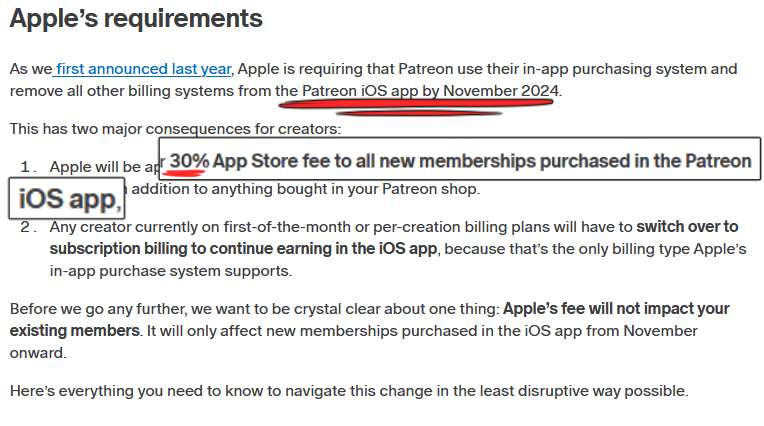Click bold "subscription billing to continue earning" text
764x426 pixels.
coord(190,248)
